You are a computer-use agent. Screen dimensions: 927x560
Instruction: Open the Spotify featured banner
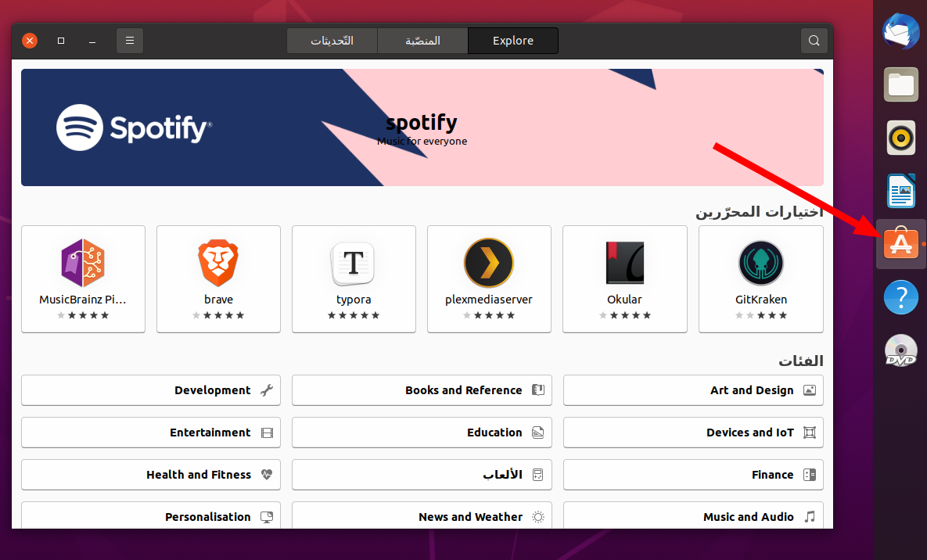(x=422, y=127)
